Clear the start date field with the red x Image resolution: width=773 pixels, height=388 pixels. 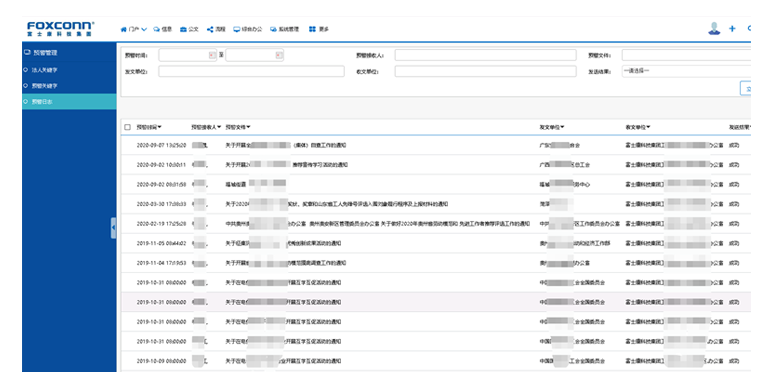point(212,55)
